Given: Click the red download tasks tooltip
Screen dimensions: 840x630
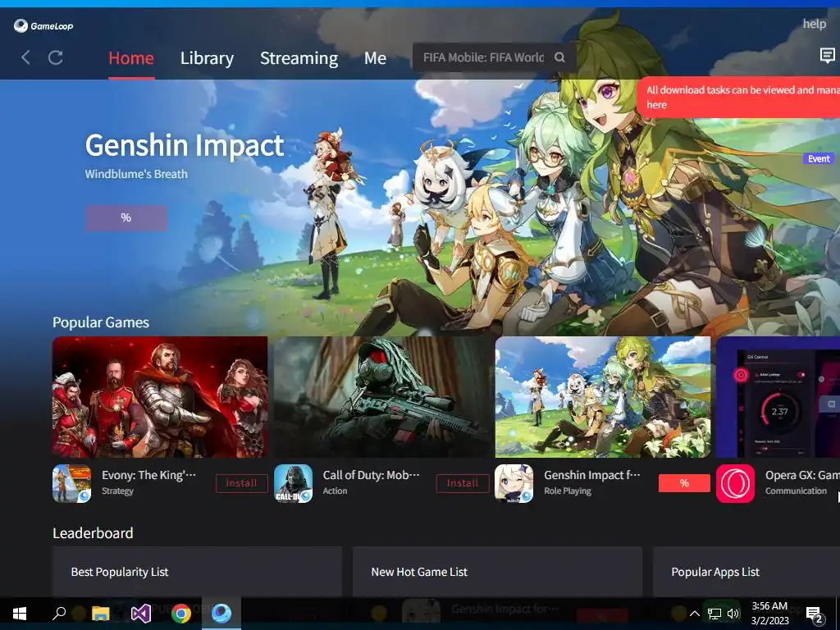Looking at the screenshot, I should pyautogui.click(x=739, y=98).
